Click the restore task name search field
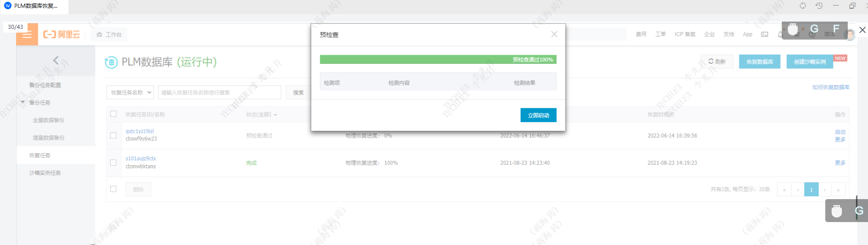This screenshot has height=245, width=868. (x=219, y=93)
